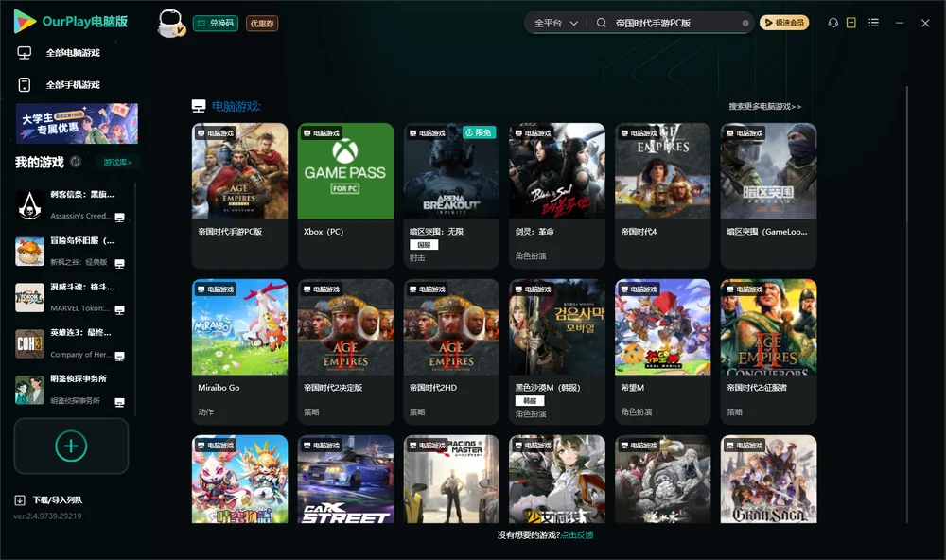
Task: Open Black Desert Mobile Korean server card
Action: pos(557,352)
